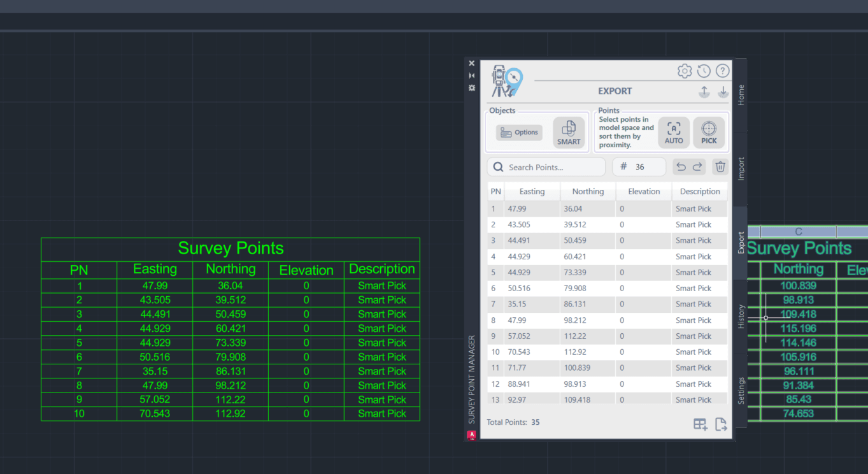This screenshot has width=868, height=474.
Task: Open the Objects Options button
Action: 519,133
